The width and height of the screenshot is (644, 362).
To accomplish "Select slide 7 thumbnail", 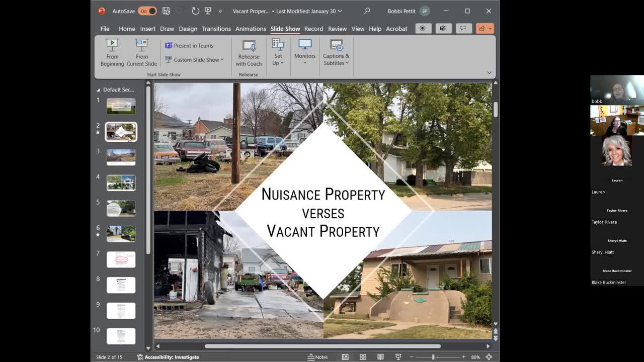I will pos(121,259).
